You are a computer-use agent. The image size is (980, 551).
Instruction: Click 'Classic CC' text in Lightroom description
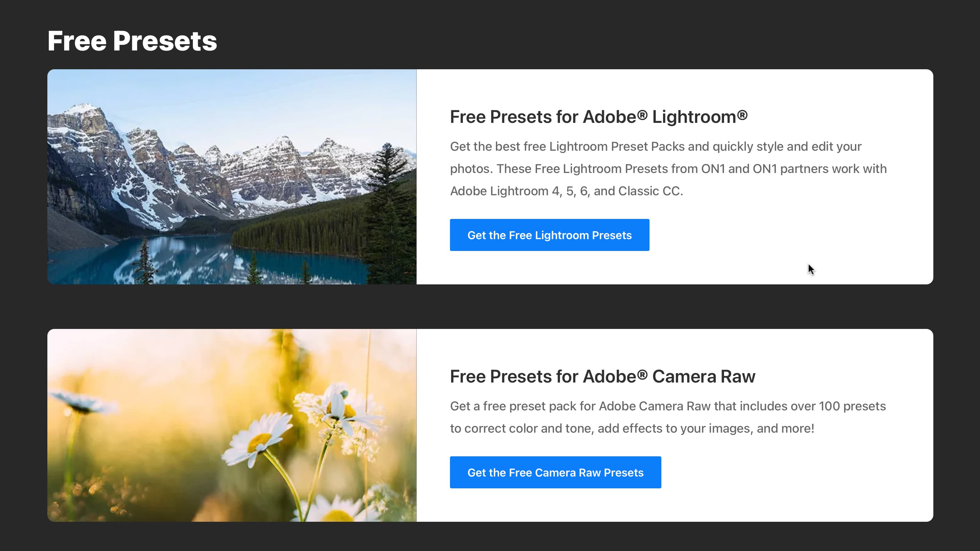tap(649, 191)
